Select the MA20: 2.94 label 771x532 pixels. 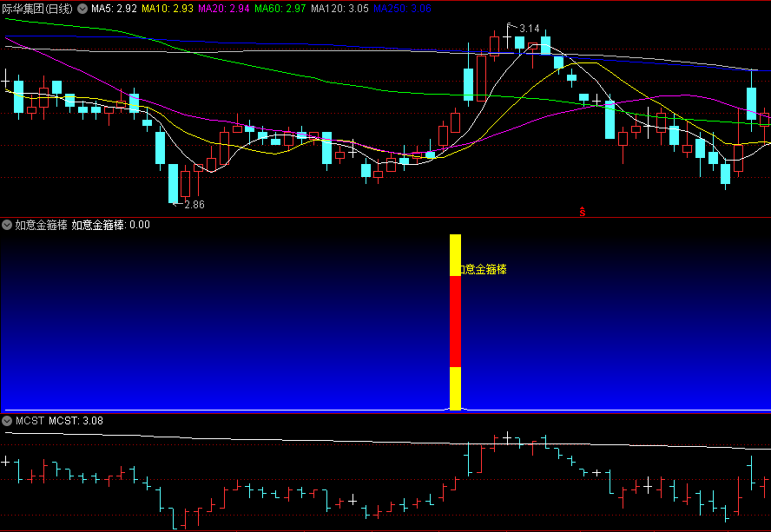pos(224,9)
